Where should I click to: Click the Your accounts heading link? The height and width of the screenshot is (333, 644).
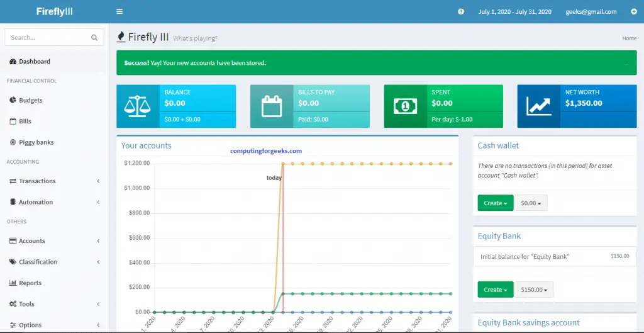(x=146, y=145)
